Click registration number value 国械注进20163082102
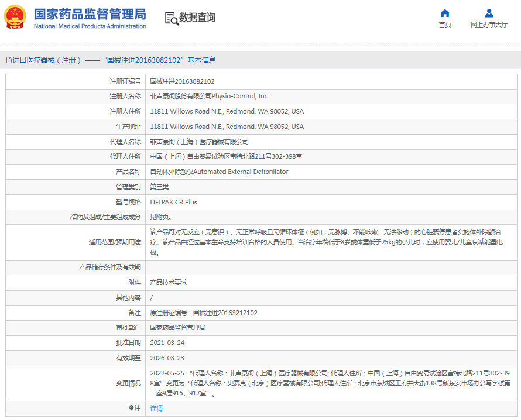Screen dimensions: 521x420 [x=182, y=81]
